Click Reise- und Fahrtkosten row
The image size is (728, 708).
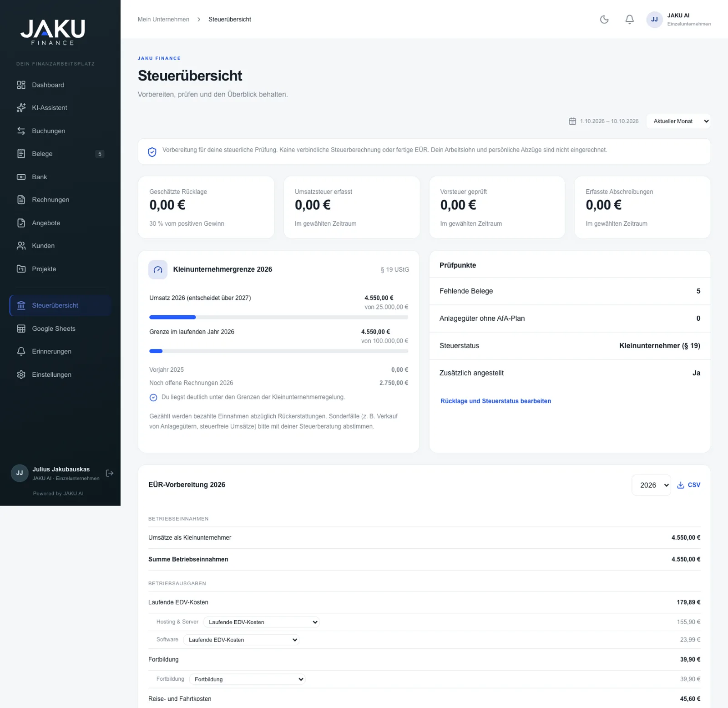click(424, 699)
